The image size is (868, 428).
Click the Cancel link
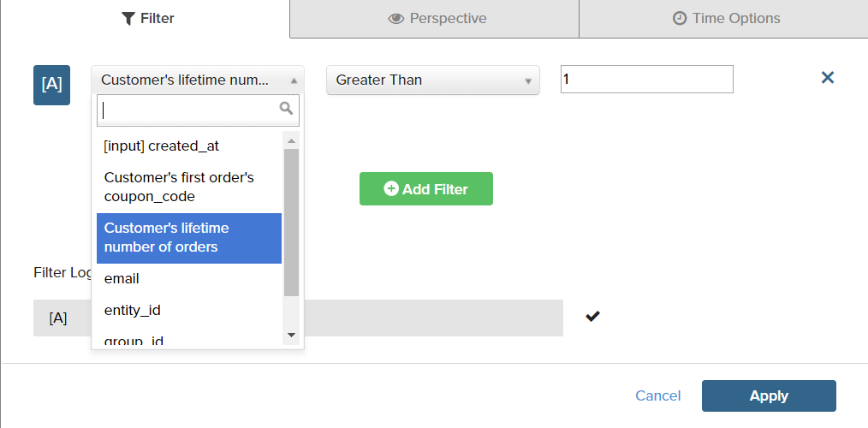click(x=657, y=395)
